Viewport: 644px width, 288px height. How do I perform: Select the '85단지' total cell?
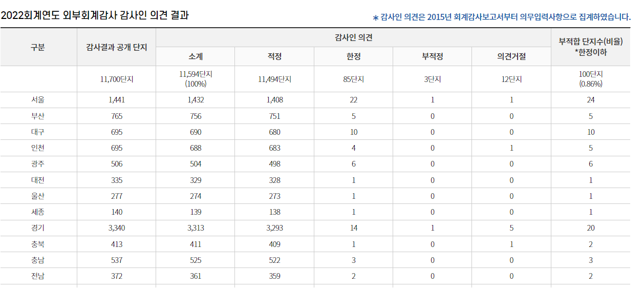pyautogui.click(x=354, y=79)
